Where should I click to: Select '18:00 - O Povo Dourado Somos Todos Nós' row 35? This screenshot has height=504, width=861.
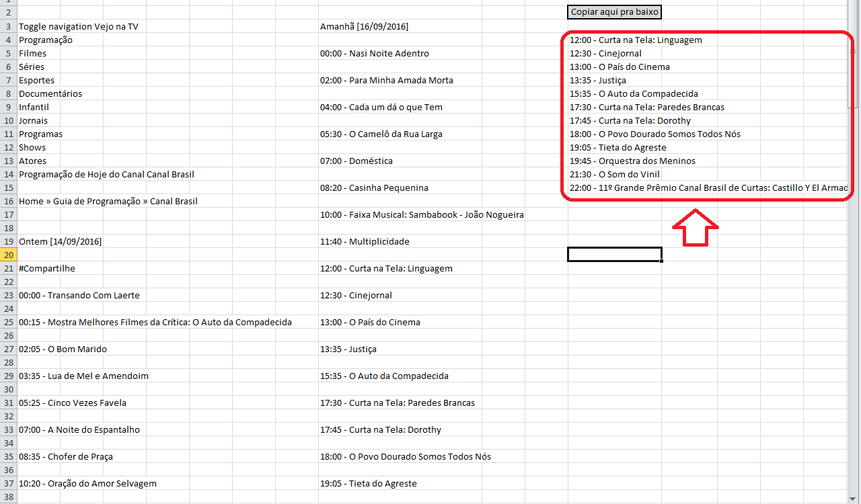406,456
